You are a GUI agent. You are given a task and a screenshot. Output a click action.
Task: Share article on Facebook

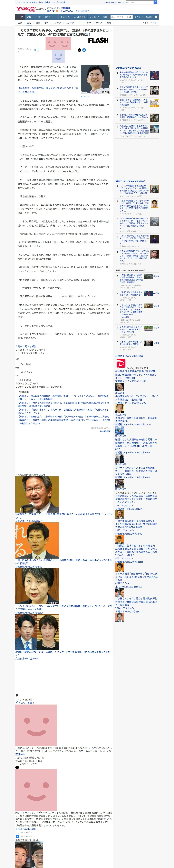84,50
